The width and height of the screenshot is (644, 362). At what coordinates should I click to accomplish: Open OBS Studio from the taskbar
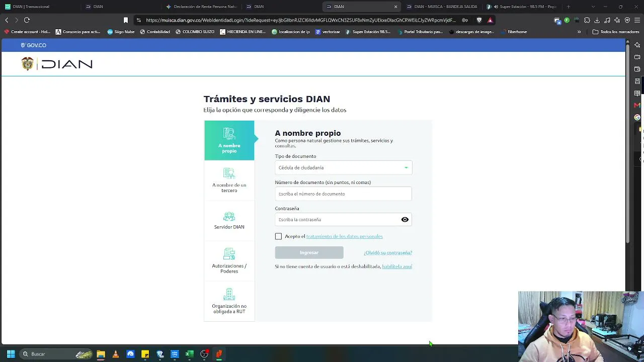click(x=204, y=354)
